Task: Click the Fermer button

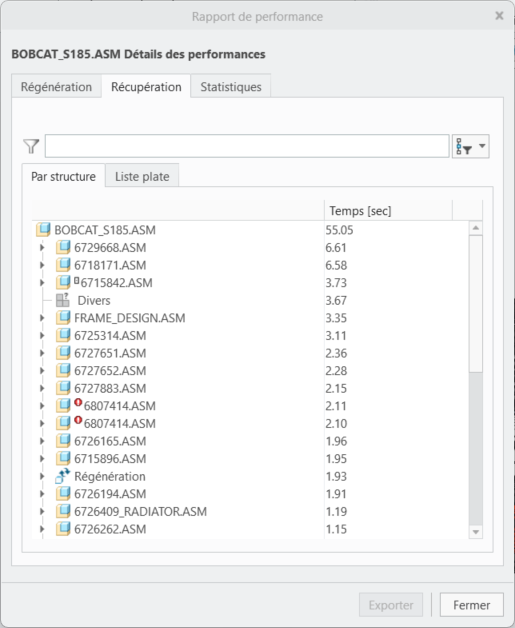Action: pyautogui.click(x=471, y=605)
